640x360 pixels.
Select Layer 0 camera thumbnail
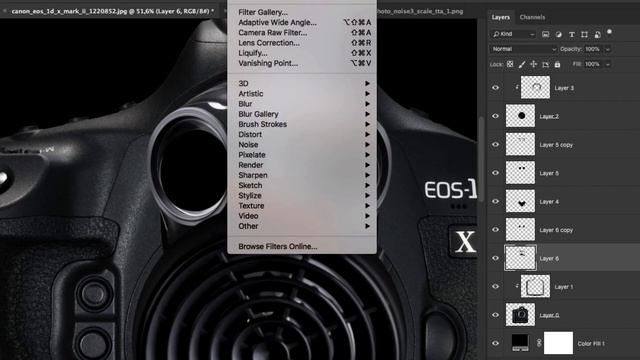click(520, 315)
